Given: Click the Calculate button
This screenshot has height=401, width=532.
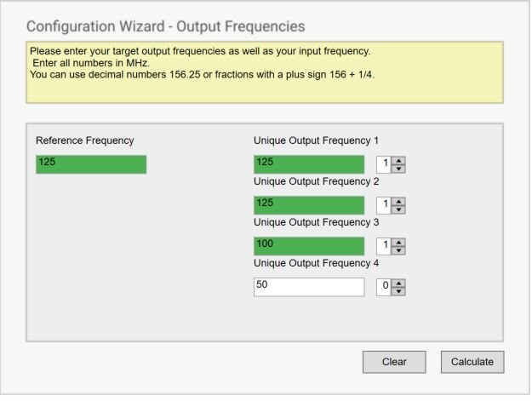Looking at the screenshot, I should coord(472,362).
